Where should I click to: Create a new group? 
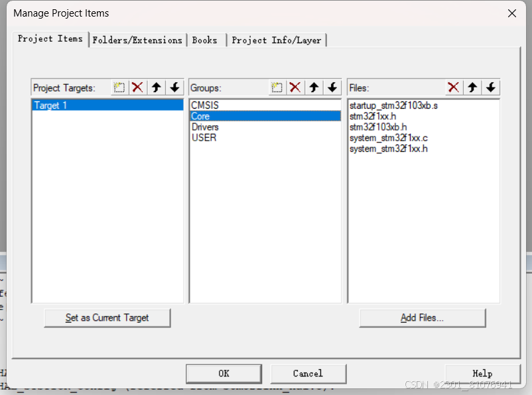click(x=277, y=87)
